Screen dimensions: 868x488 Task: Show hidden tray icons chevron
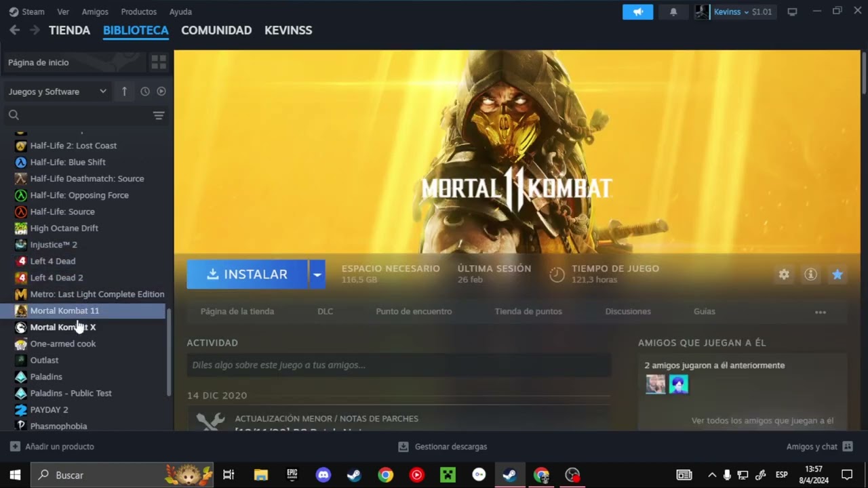click(712, 475)
